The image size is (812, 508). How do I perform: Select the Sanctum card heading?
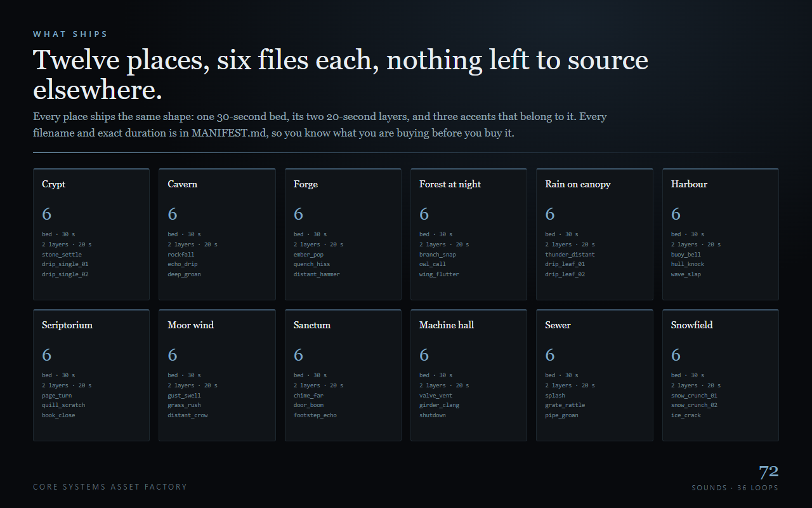tap(311, 325)
